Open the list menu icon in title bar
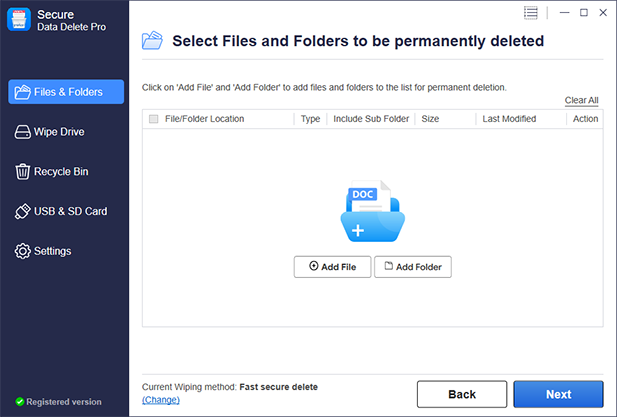Viewport: 617px width, 417px height. tap(530, 13)
